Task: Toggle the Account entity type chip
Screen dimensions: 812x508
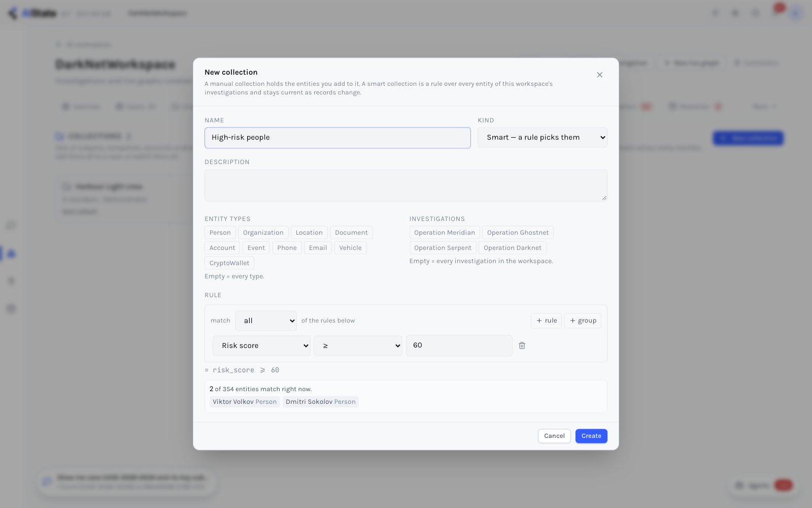Action: [x=222, y=248]
